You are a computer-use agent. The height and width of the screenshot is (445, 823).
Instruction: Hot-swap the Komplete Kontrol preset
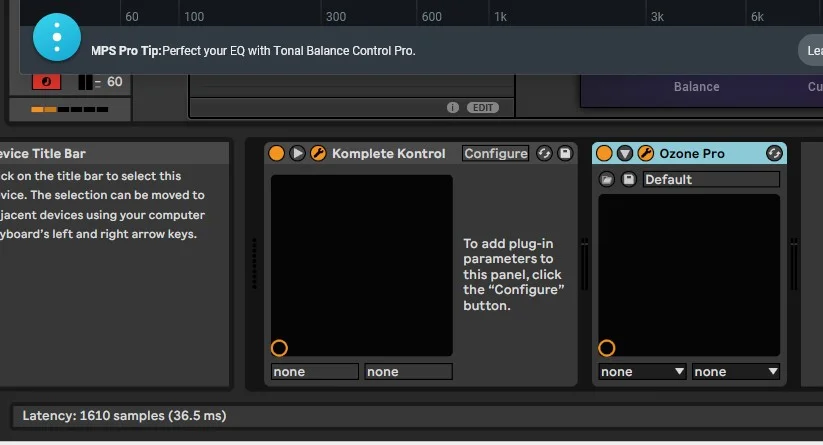pyautogui.click(x=544, y=153)
